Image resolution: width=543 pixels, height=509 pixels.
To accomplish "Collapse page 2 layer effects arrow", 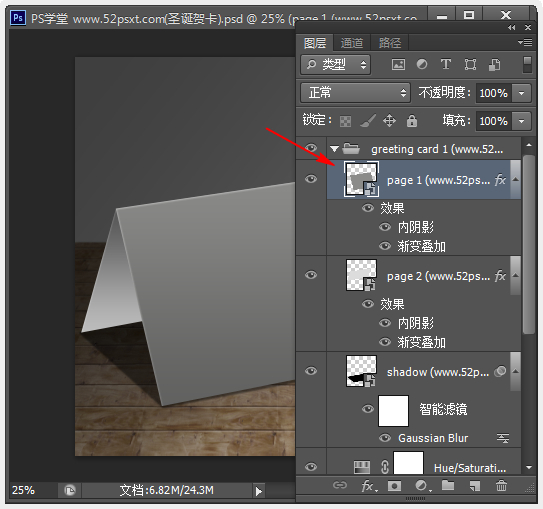I will (x=515, y=276).
